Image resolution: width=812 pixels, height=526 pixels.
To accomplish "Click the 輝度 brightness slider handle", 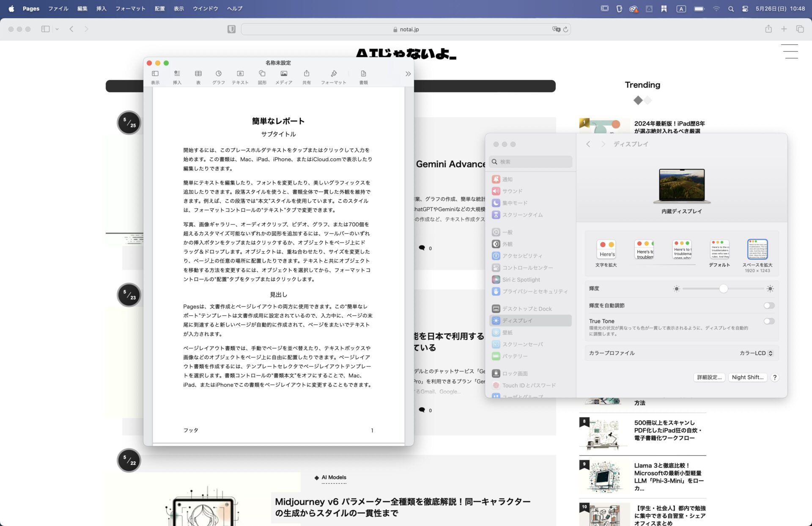I will click(x=723, y=289).
